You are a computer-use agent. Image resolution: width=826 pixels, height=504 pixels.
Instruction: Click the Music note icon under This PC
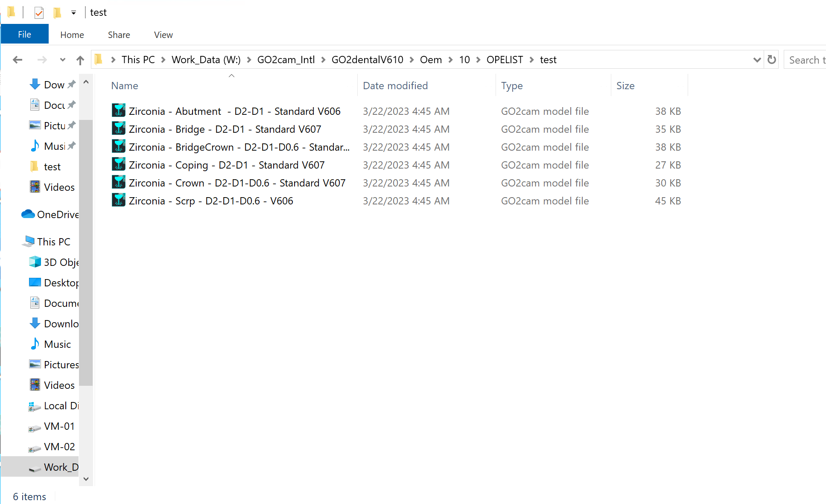pyautogui.click(x=35, y=344)
